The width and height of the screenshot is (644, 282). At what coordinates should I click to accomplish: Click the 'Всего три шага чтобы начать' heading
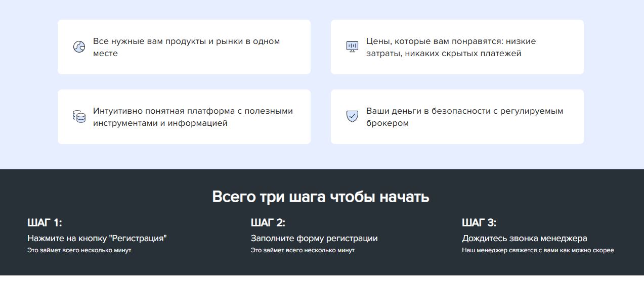click(x=321, y=197)
